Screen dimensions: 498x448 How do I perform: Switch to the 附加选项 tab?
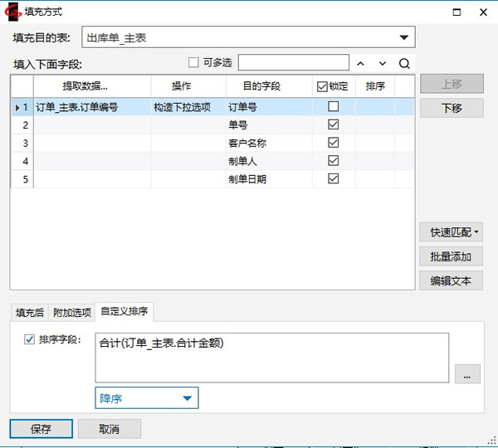click(x=72, y=312)
